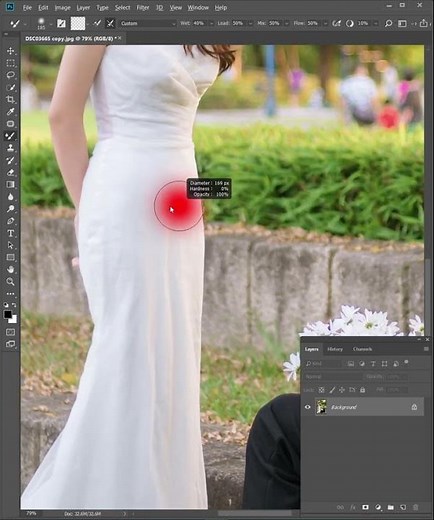This screenshot has width=434, height=520.
Task: Click the Share icon in options bar
Action: click(423, 23)
